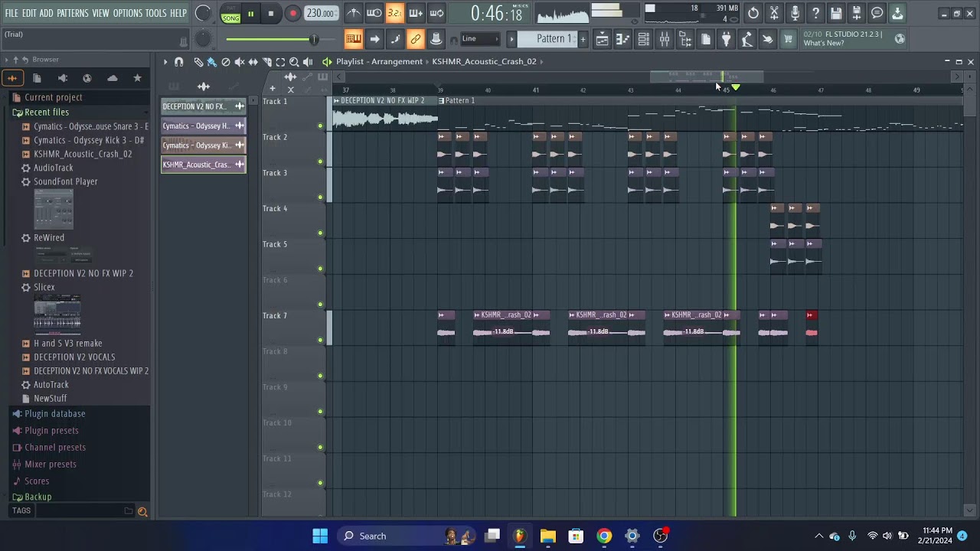
Task: Open the Line snap dropdown
Action: coord(480,39)
